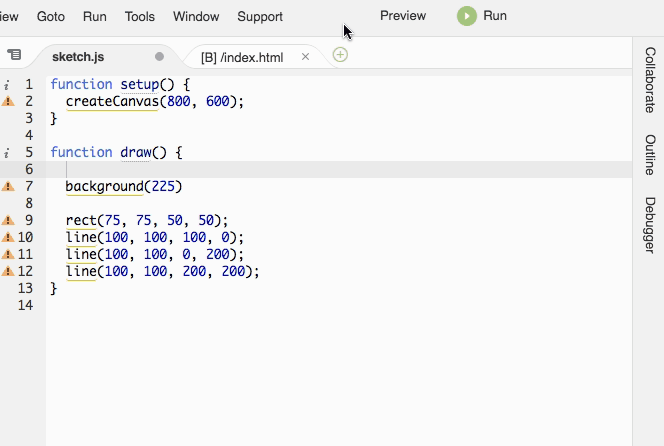Click line number 13 in gutter

coord(25,288)
